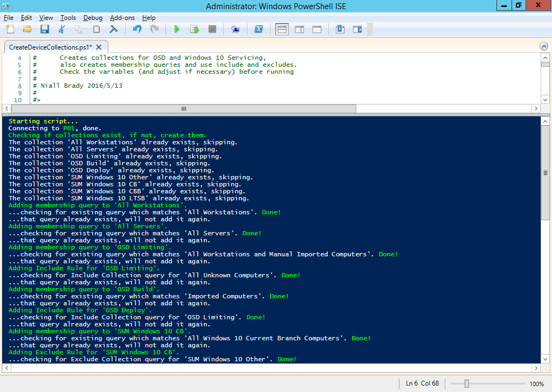The width and height of the screenshot is (552, 392).
Task: Start PowerShell in a separate window icon
Action: tap(258, 29)
